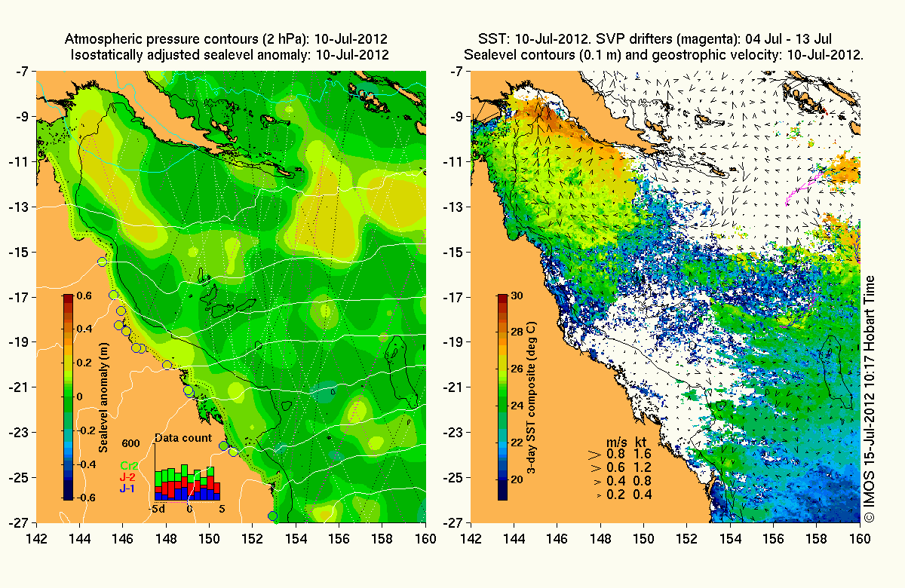Click the tide gauge circle near latitude -15.4
Image resolution: width=905 pixels, height=588 pixels.
[x=103, y=262]
